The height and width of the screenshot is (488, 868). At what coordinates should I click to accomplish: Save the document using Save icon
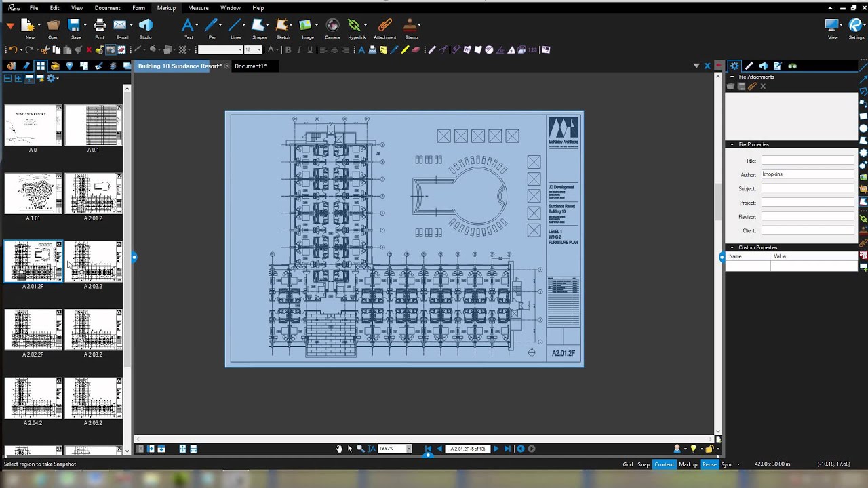(x=75, y=26)
